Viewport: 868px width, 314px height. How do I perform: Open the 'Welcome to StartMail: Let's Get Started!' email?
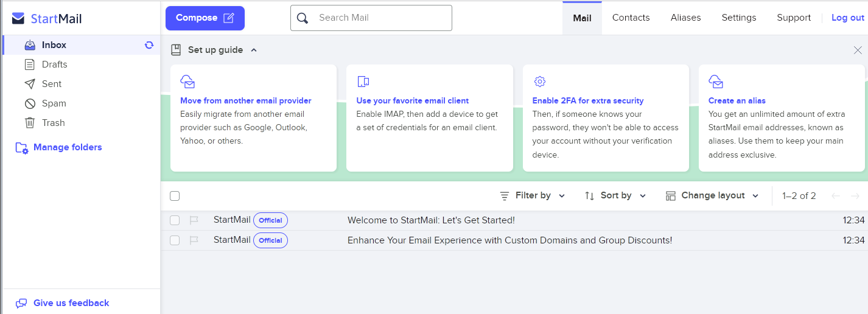[x=431, y=220]
